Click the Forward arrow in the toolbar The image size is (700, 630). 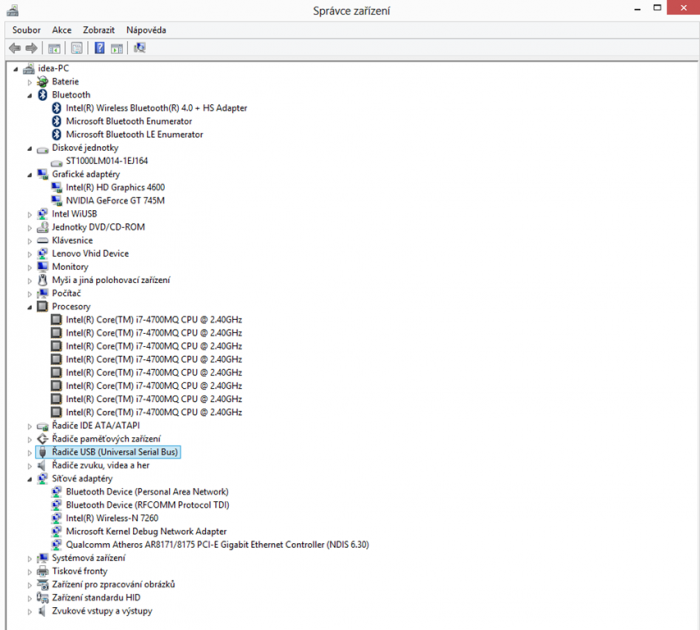[31, 48]
